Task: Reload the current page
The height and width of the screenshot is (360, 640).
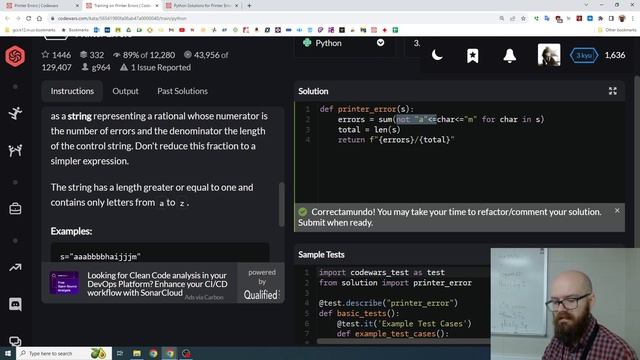Action: (x=29, y=18)
